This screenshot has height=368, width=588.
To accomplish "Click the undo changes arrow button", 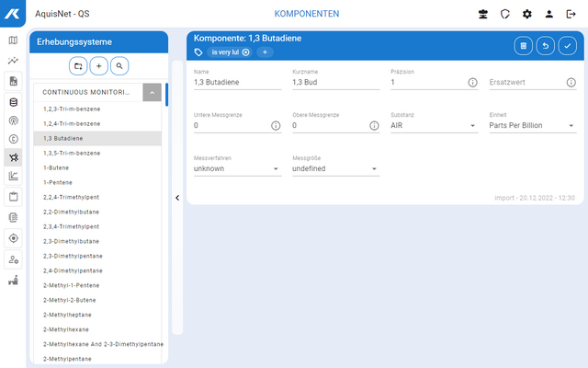I will [545, 45].
